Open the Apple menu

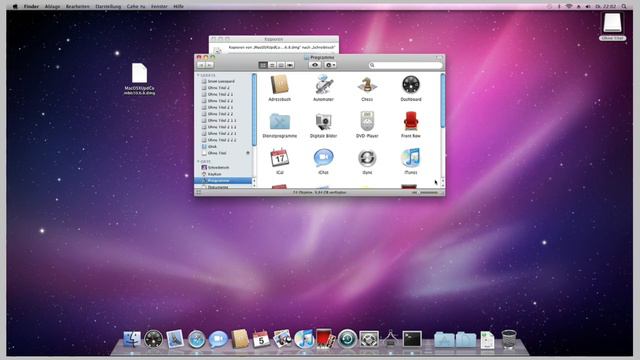(15, 7)
